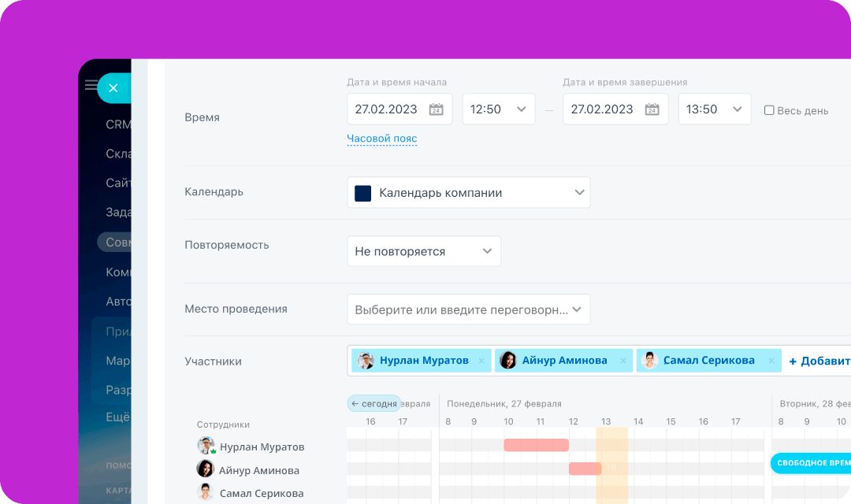The width and height of the screenshot is (851, 504).
Task: Open Скла... item in sidebar
Action: tap(118, 154)
